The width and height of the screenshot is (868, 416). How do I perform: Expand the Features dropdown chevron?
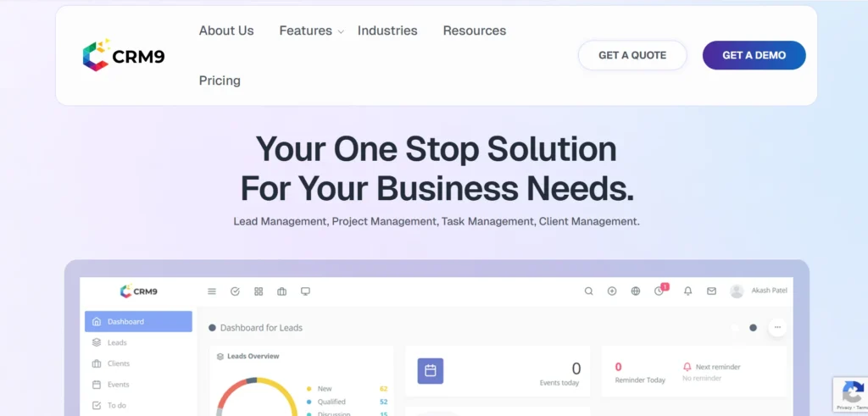pyautogui.click(x=341, y=32)
